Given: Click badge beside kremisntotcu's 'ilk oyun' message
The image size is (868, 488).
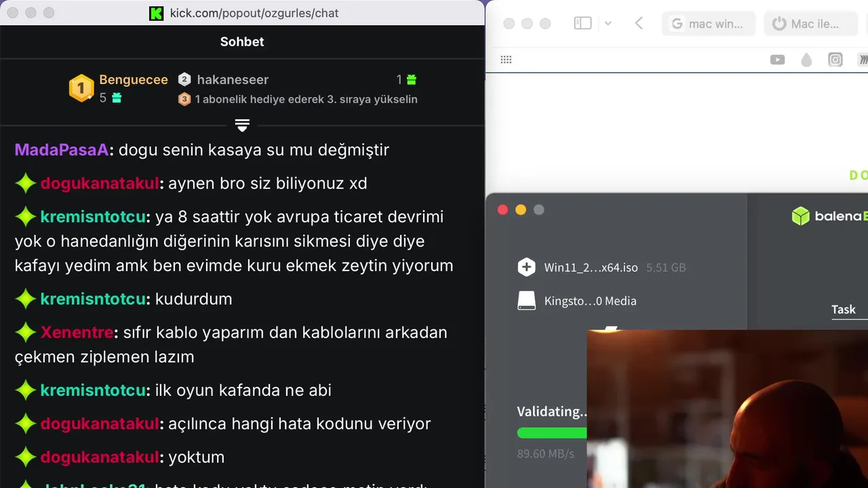Looking at the screenshot, I should pyautogui.click(x=26, y=390).
